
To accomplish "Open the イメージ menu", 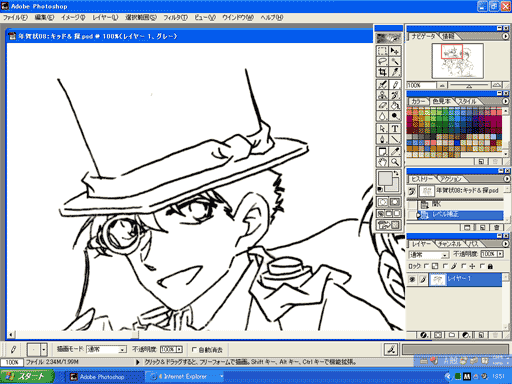I will [73, 17].
